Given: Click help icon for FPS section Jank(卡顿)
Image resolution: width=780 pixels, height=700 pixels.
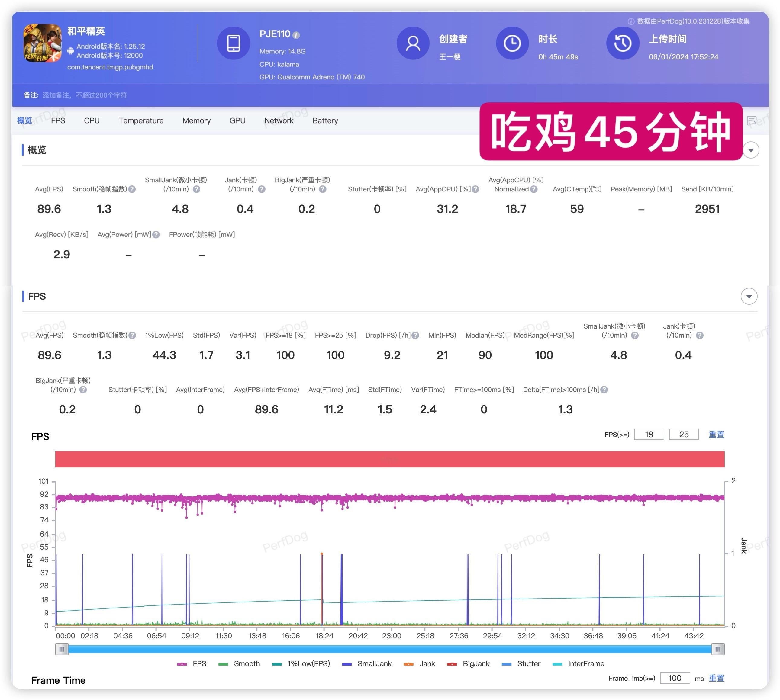Looking at the screenshot, I should click(x=700, y=336).
